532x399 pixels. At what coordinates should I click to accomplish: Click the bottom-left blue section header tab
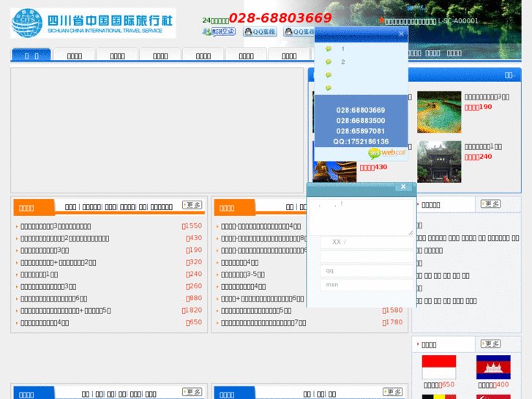34,394
